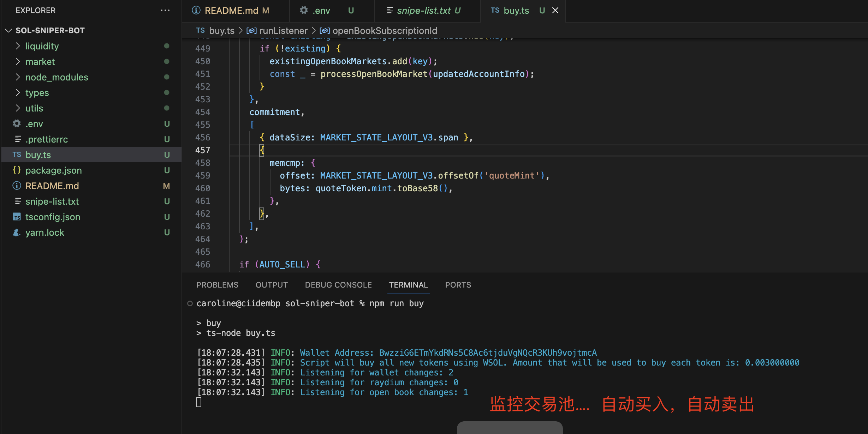The width and height of the screenshot is (868, 434).
Task: Switch to snipe-list.txt editor tab
Action: tap(423, 11)
